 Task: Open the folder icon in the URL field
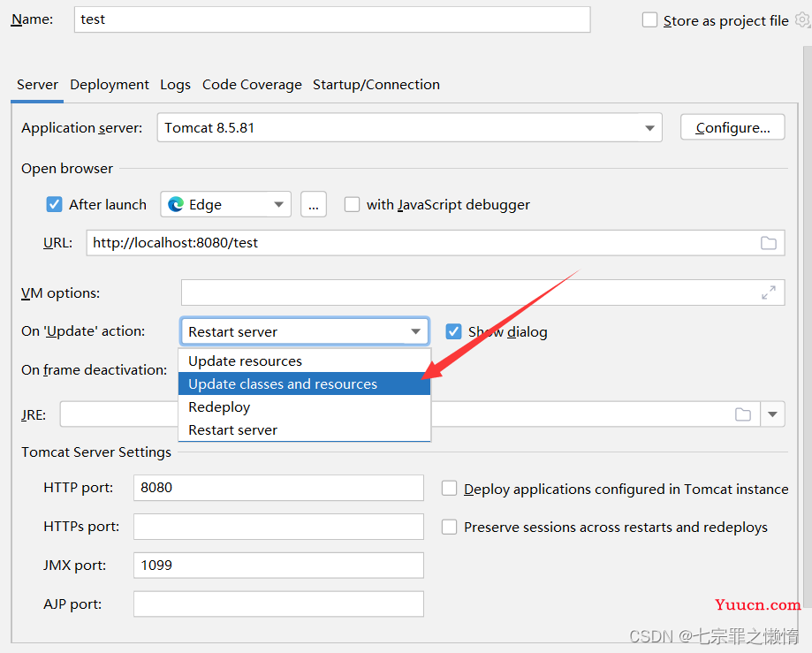coord(769,243)
